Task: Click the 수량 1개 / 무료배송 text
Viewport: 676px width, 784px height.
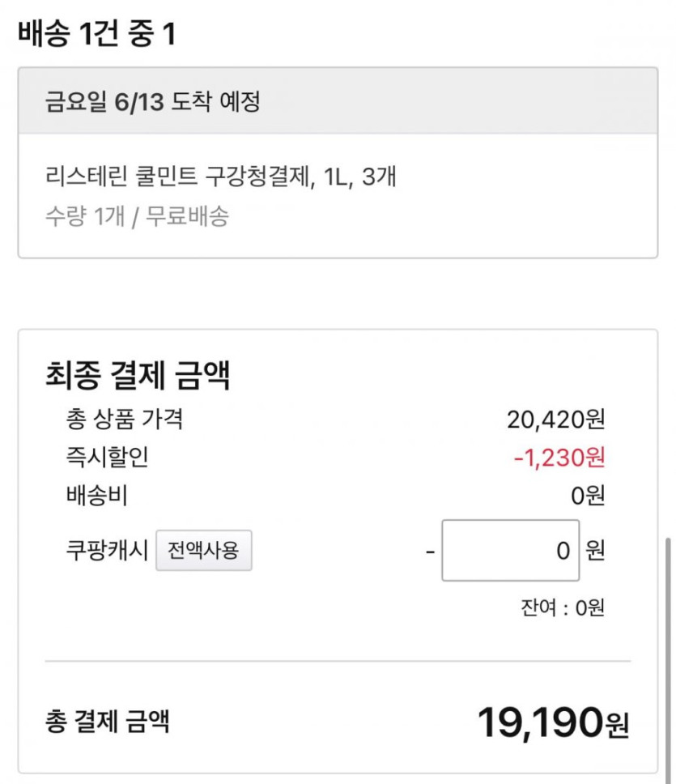Action: point(137,216)
